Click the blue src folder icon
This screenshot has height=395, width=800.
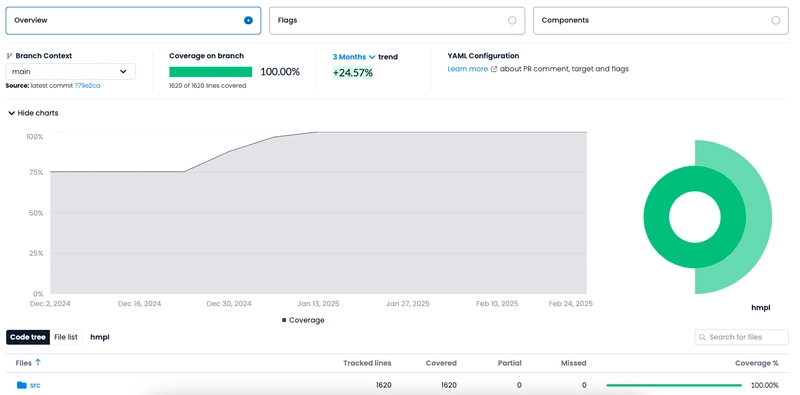21,385
